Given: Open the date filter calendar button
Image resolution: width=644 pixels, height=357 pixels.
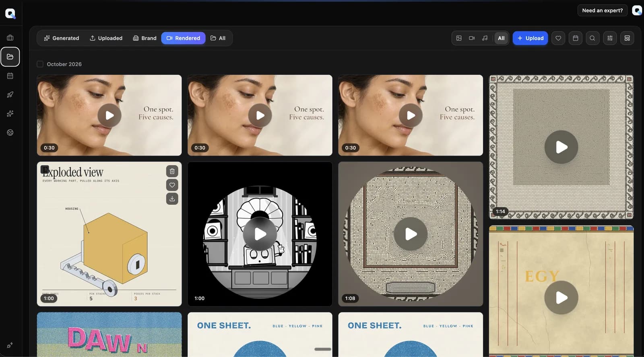Looking at the screenshot, I should pos(576,38).
